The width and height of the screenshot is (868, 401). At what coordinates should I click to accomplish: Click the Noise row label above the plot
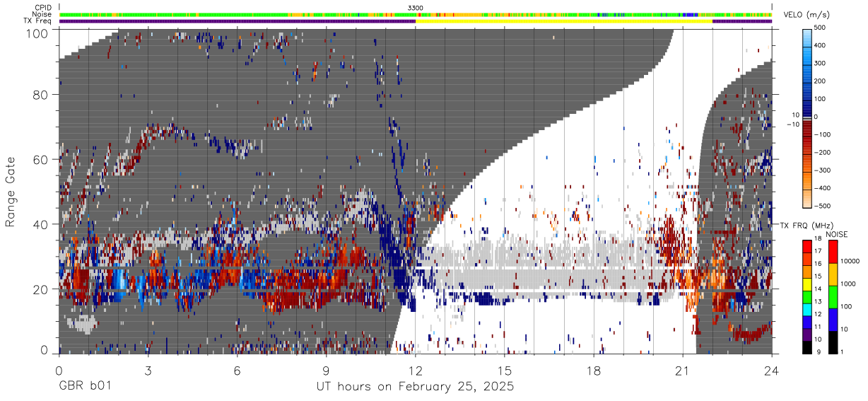click(43, 14)
